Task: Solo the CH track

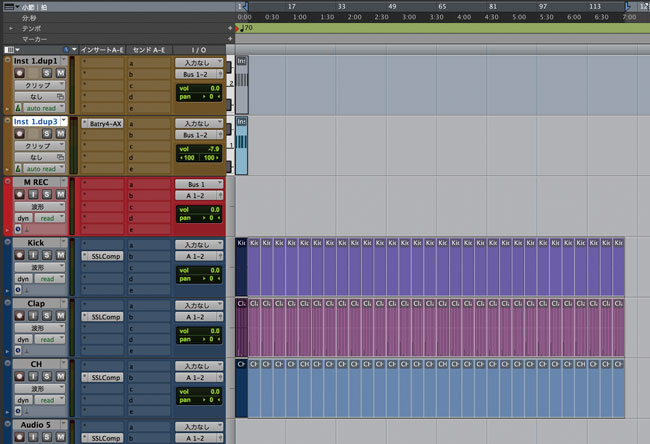Action: pos(47,376)
